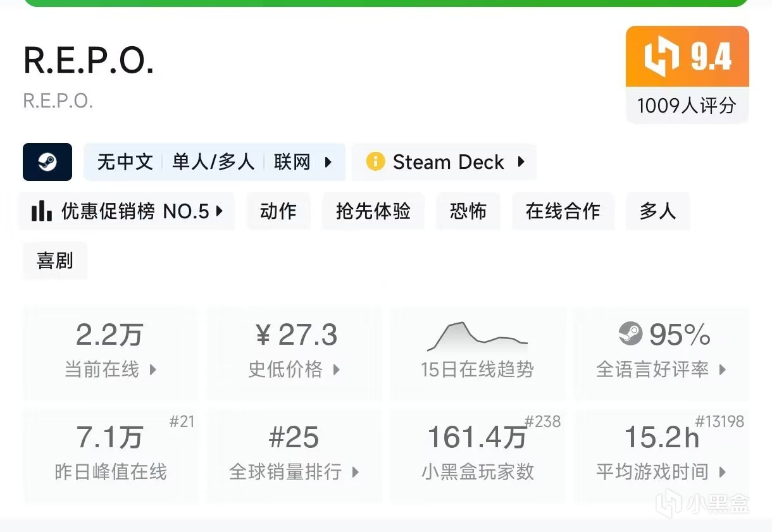Image resolution: width=772 pixels, height=532 pixels.
Task: Choose the 在线合作 tag
Action: tap(563, 211)
